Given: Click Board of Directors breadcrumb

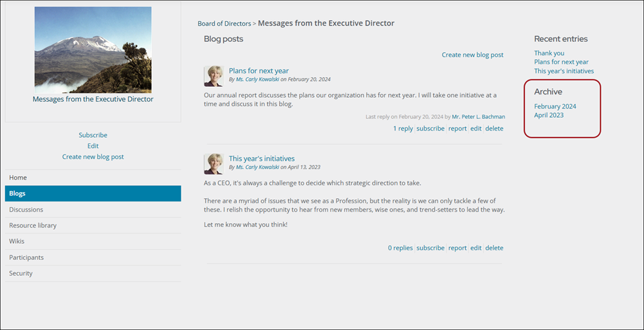Looking at the screenshot, I should pos(225,24).
